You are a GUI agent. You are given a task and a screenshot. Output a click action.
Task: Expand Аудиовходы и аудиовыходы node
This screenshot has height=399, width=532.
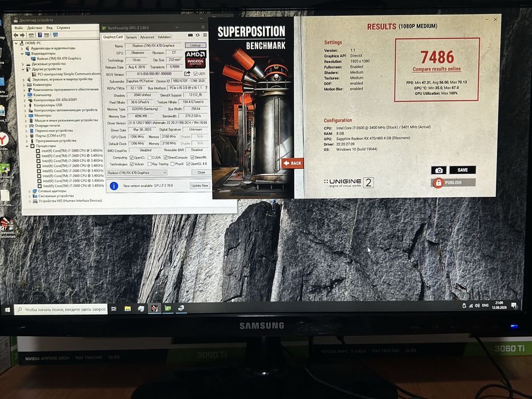point(22,48)
